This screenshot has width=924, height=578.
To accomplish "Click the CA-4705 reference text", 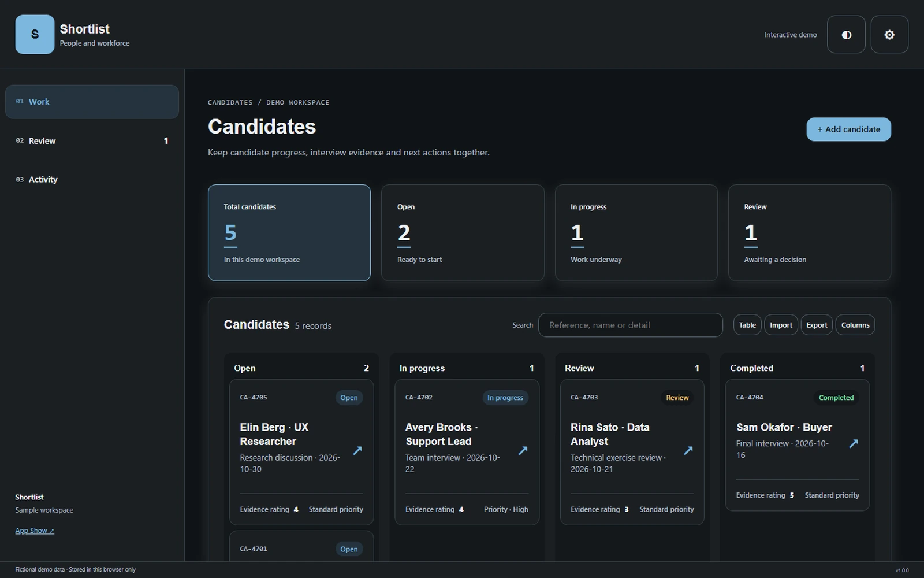I will pyautogui.click(x=254, y=398).
